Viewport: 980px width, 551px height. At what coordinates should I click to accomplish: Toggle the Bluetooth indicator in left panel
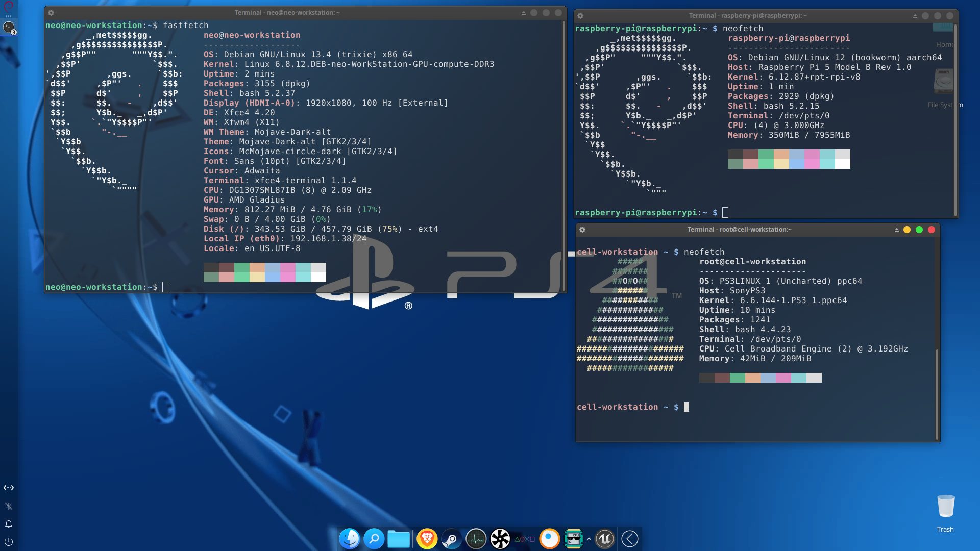tap(9, 506)
